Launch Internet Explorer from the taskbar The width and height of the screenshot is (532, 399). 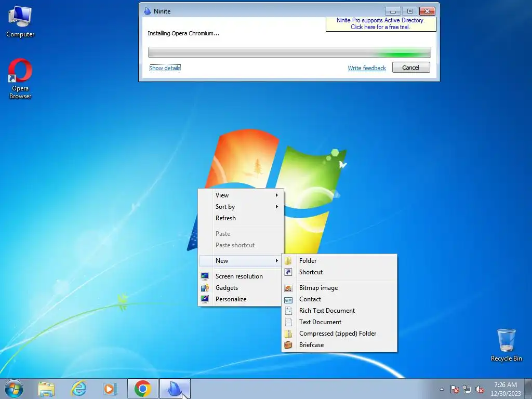[x=78, y=389]
